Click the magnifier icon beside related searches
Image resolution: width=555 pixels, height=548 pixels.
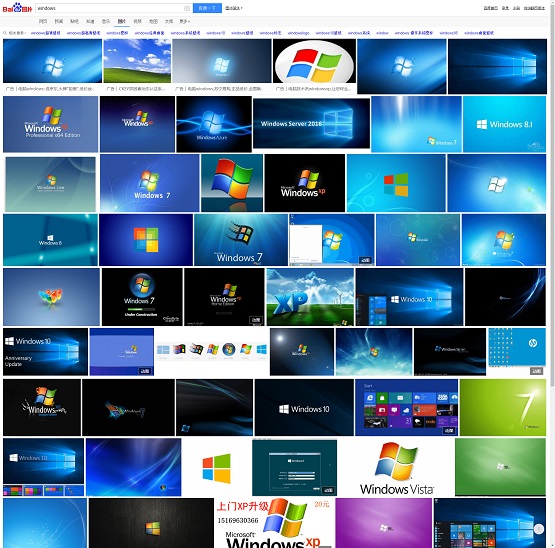5,33
